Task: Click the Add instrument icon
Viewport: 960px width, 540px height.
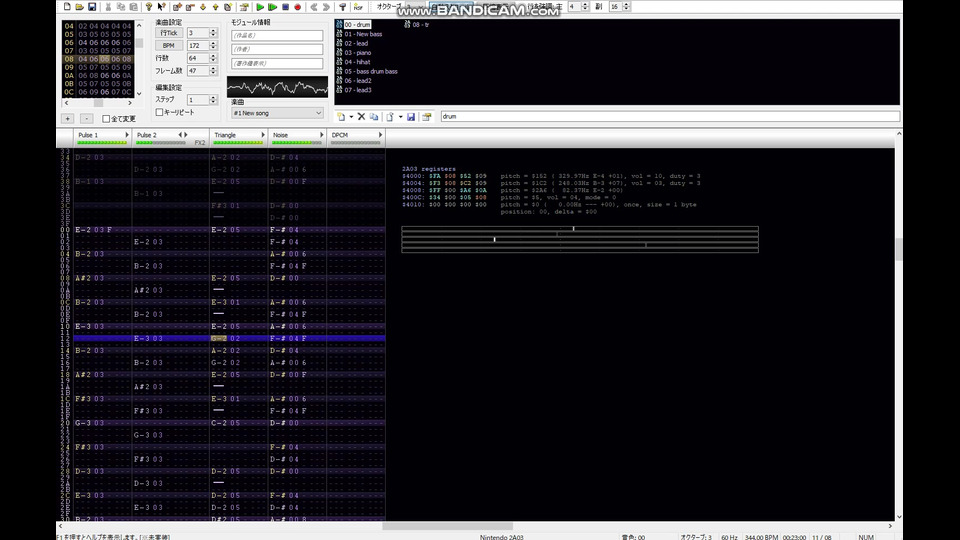Action: pos(341,116)
